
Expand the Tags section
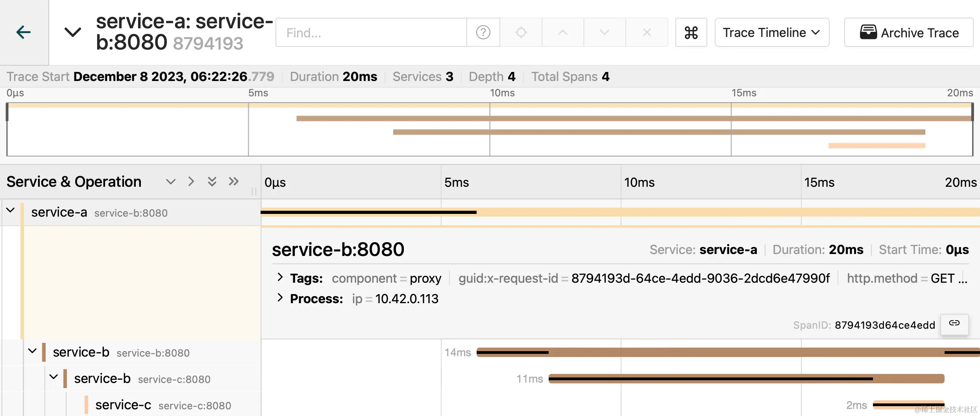point(280,277)
